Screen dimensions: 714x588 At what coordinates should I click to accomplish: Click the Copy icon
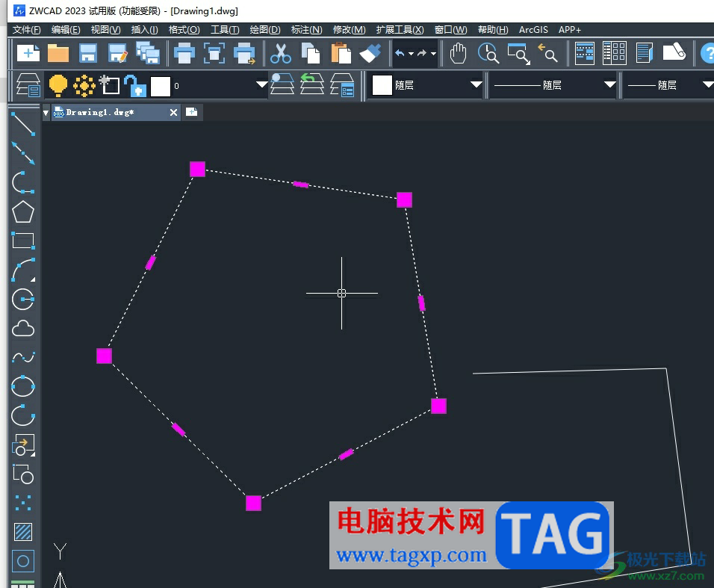coord(311,53)
